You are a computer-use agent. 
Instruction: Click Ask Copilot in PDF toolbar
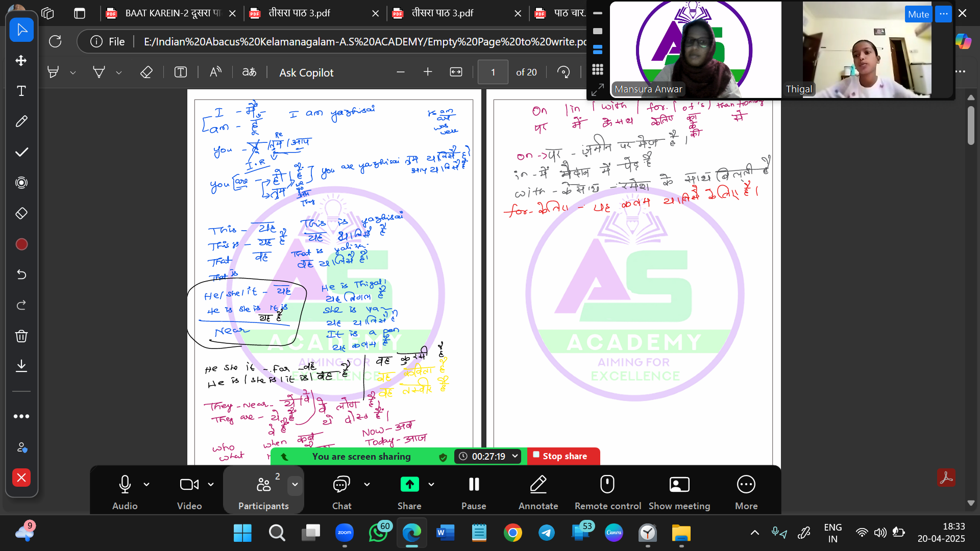tap(306, 72)
